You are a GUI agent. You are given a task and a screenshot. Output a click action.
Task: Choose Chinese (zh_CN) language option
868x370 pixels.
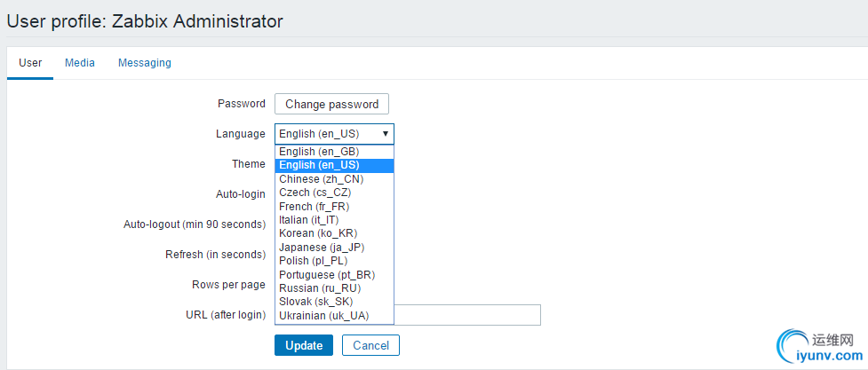(321, 179)
